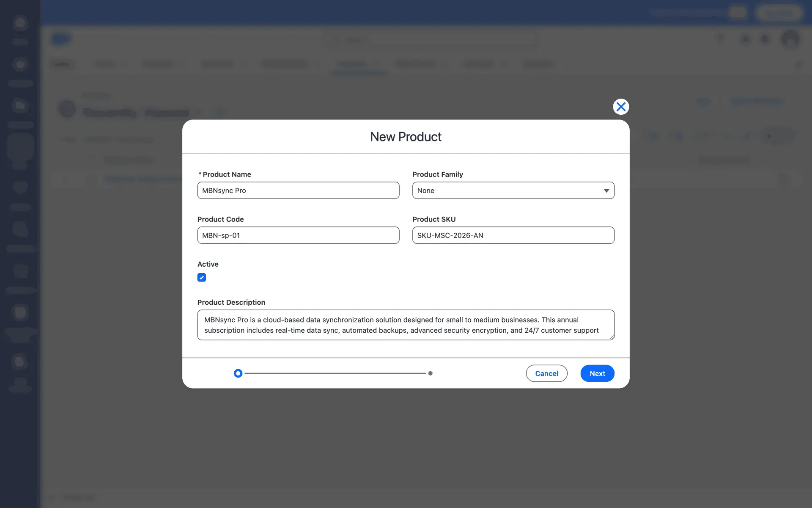The height and width of the screenshot is (508, 812).
Task: Click inside the Product Description text area
Action: [405, 325]
